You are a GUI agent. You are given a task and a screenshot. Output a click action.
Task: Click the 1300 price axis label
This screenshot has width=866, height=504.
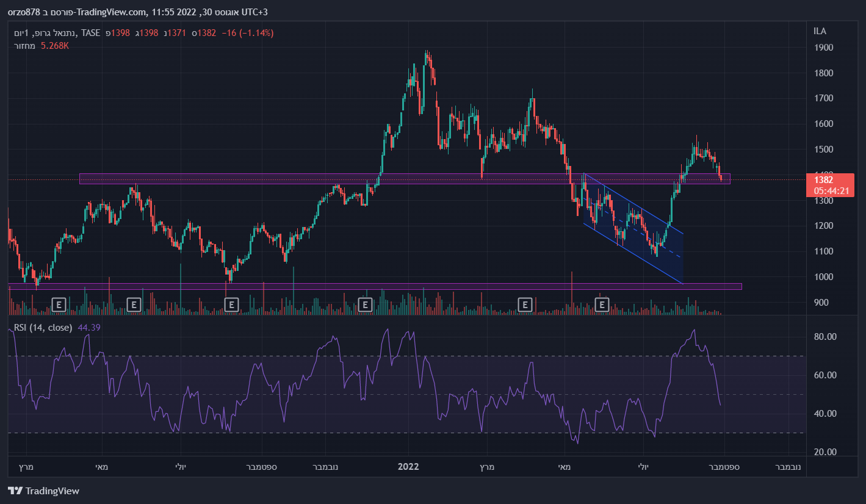[x=824, y=201]
